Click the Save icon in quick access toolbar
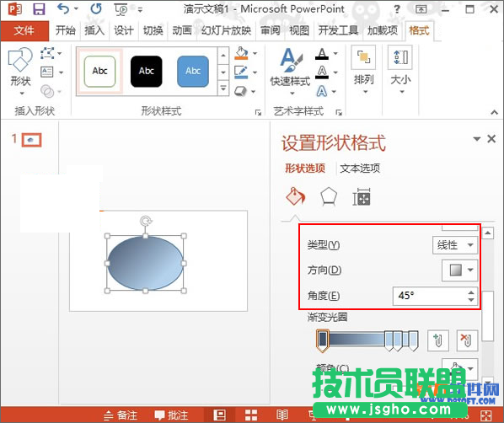The width and height of the screenshot is (504, 423). 40,8
